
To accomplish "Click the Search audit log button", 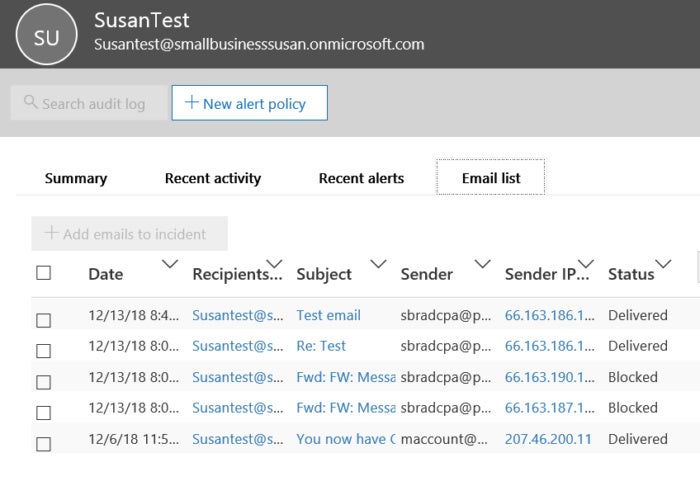I will (89, 103).
